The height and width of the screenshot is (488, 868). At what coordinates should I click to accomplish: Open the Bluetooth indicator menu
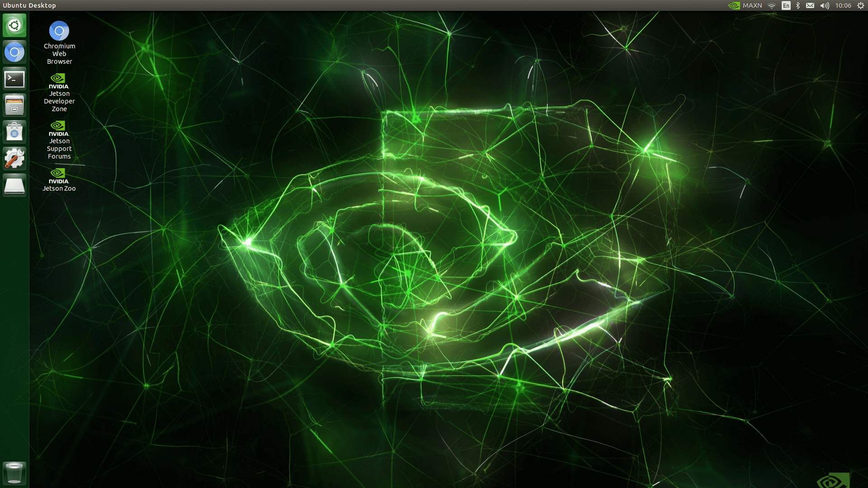pos(798,5)
